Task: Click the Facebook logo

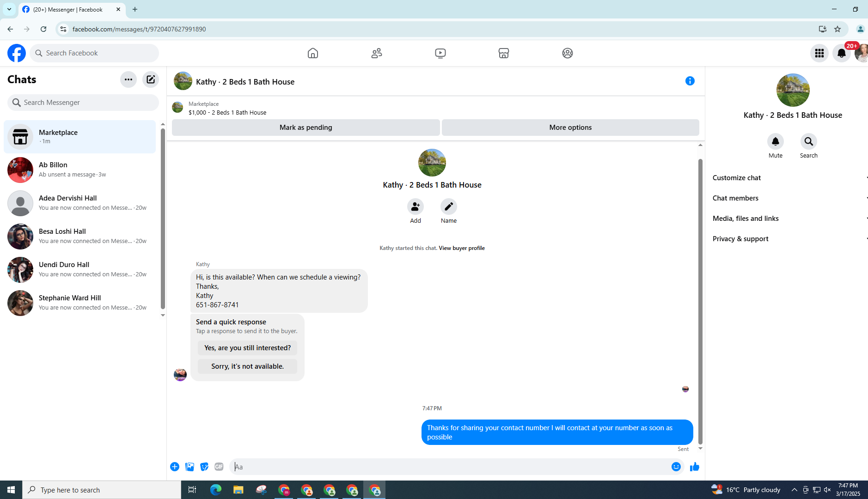Action: (17, 53)
